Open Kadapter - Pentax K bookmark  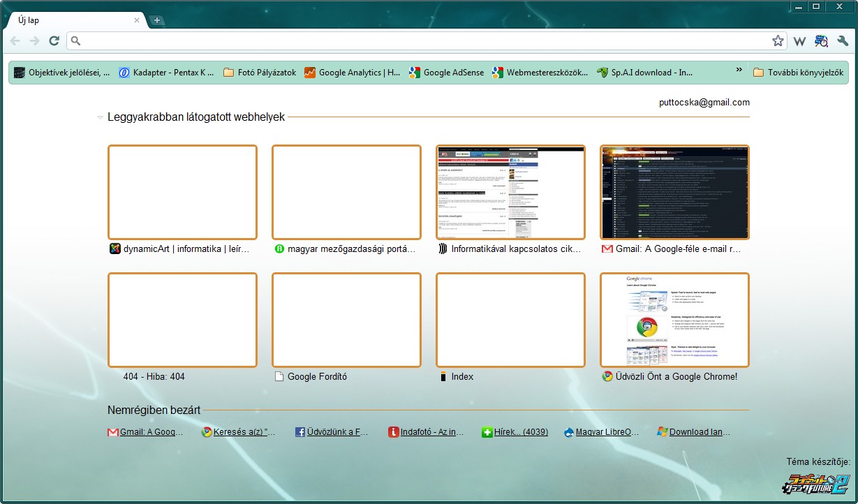click(166, 73)
